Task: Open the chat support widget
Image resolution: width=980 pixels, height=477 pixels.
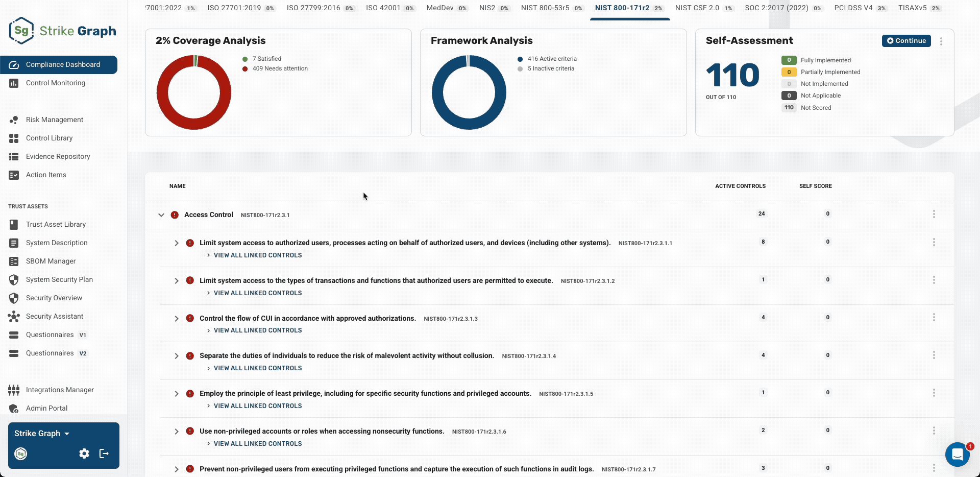Action: click(958, 454)
